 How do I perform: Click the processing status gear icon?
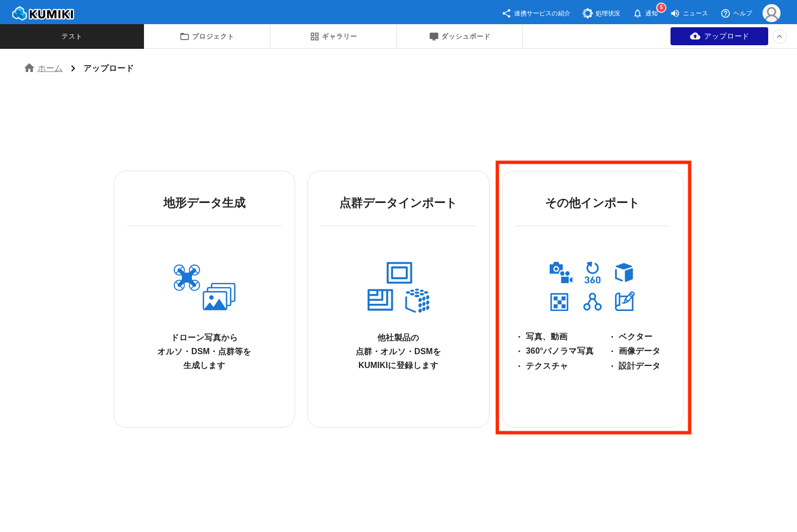point(587,13)
